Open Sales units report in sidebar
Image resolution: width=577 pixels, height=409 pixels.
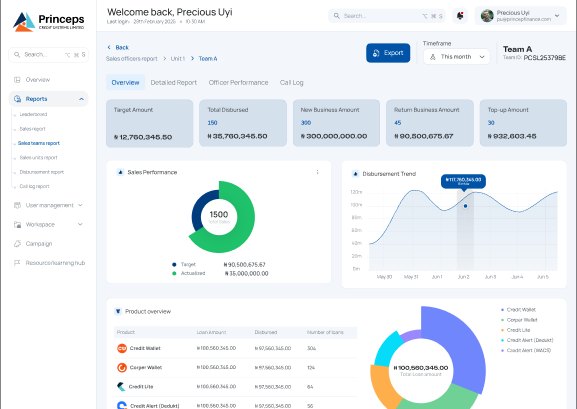[x=38, y=158]
